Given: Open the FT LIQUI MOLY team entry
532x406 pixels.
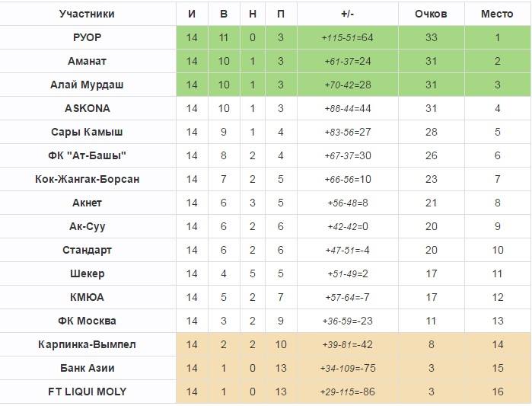Looking at the screenshot, I should pyautogui.click(x=87, y=392).
